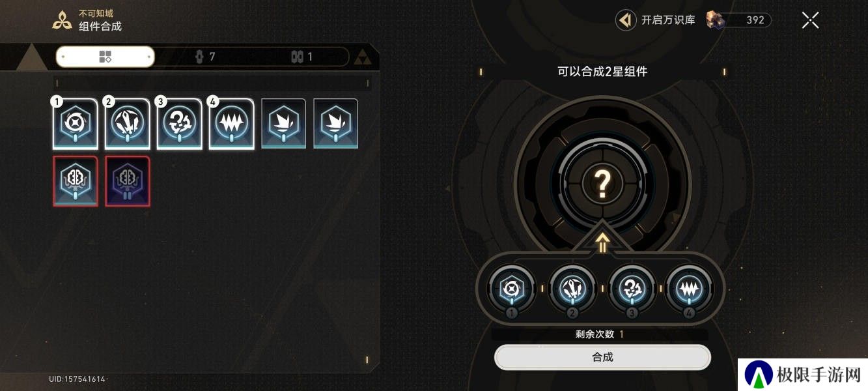Switch to the all-components grid tab
868x391 pixels.
pos(105,57)
